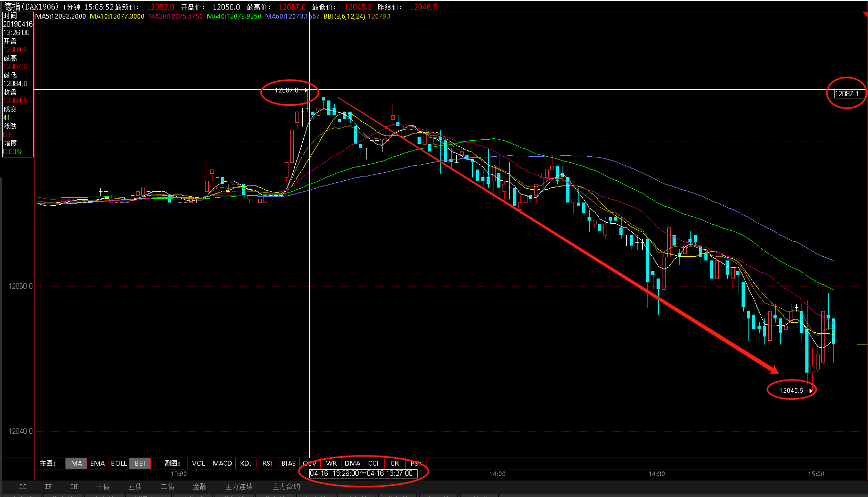
Task: Click the 昨结价 12046.5 header value
Action: click(423, 7)
